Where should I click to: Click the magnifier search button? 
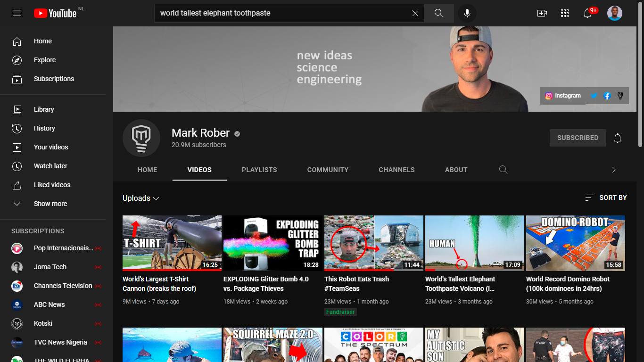(439, 13)
